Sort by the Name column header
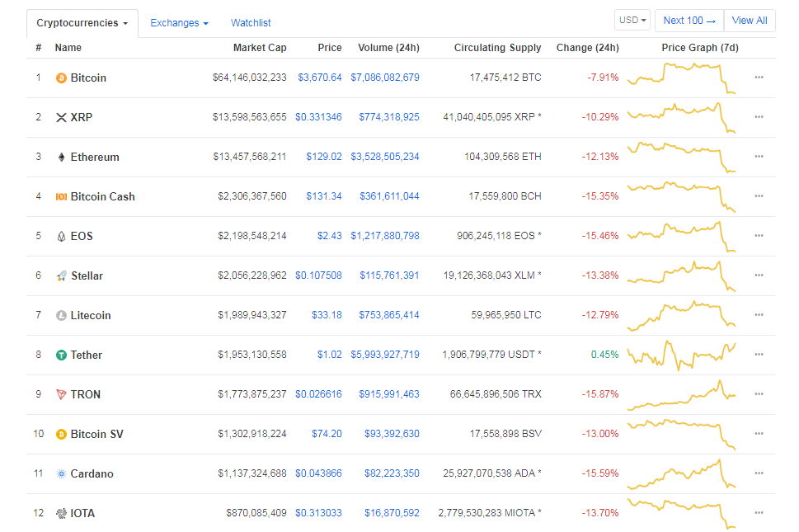Image resolution: width=799 pixels, height=532 pixels. [68, 48]
